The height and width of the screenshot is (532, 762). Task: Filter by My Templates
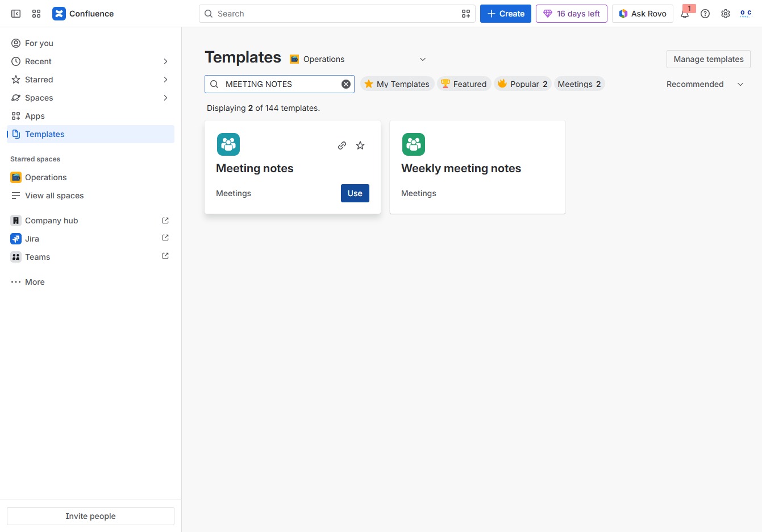[x=397, y=84]
